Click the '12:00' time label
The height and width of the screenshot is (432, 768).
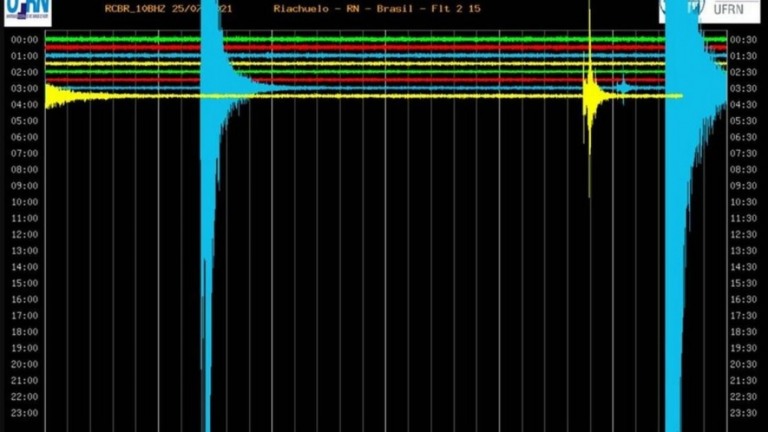point(24,235)
